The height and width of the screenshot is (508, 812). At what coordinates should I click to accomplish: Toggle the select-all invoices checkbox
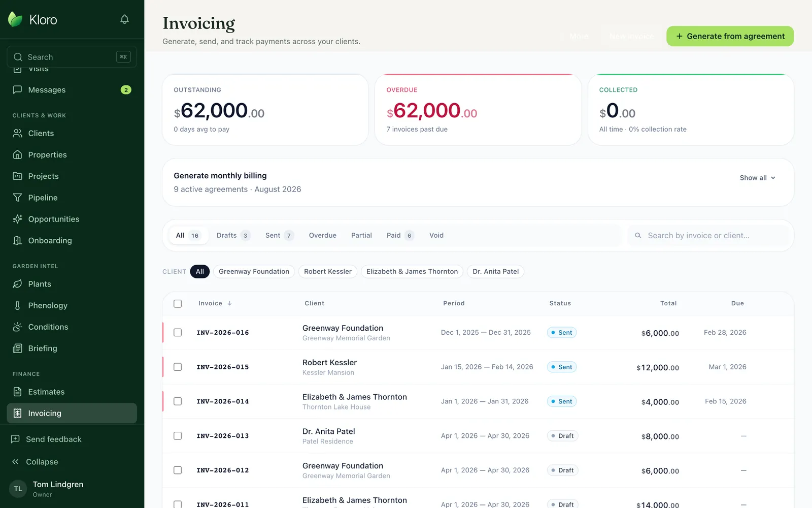click(x=178, y=303)
